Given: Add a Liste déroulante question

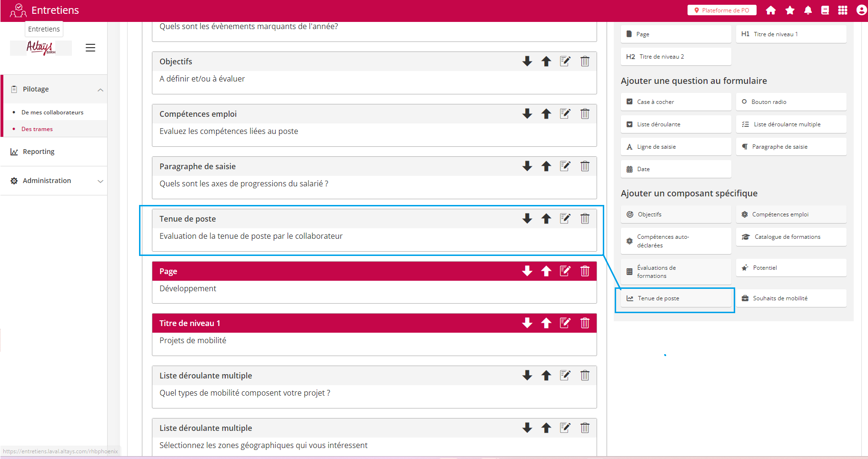Looking at the screenshot, I should [x=676, y=124].
